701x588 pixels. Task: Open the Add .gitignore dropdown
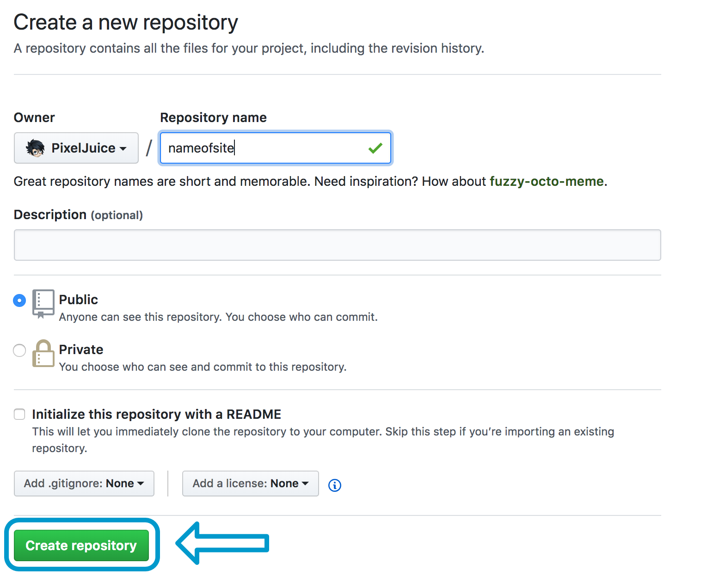[84, 484]
